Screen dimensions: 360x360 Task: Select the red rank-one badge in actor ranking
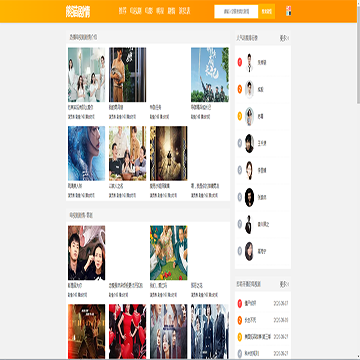pyautogui.click(x=240, y=62)
